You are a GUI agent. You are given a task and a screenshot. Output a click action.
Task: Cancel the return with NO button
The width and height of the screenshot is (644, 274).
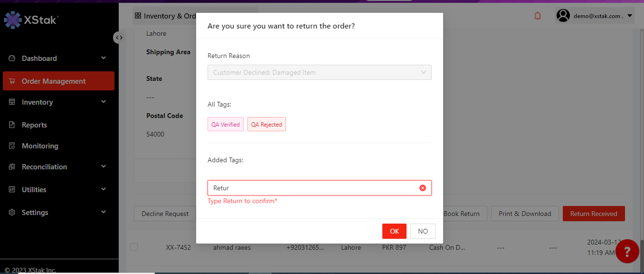(x=423, y=231)
